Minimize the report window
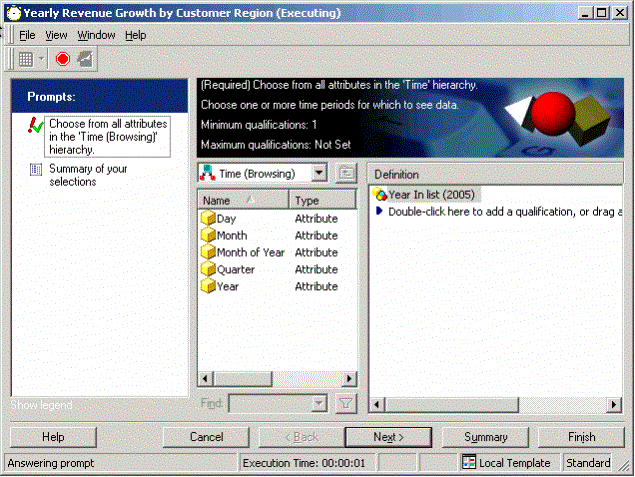635x477 pixels. click(585, 13)
